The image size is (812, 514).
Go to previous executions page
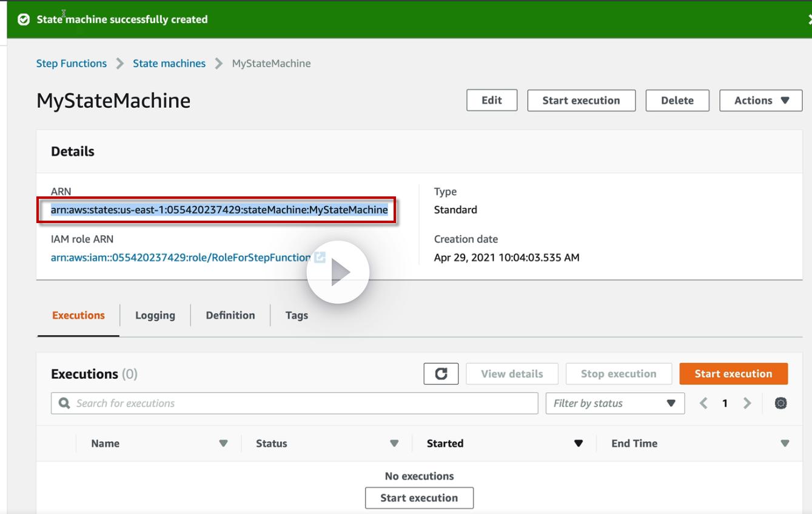point(703,403)
